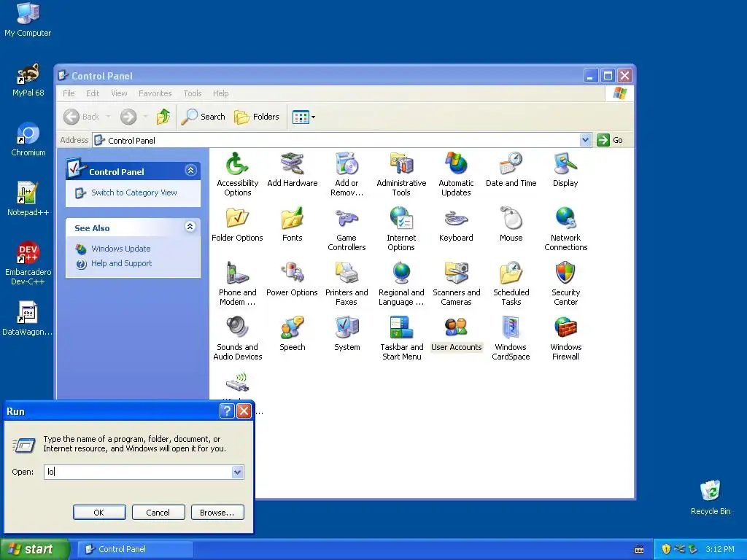
Task: Open the Help menu
Action: pyautogui.click(x=220, y=93)
